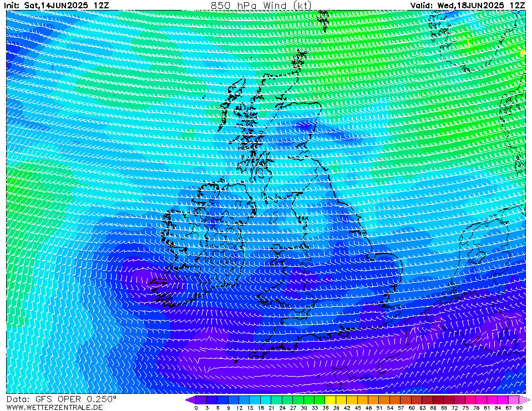This screenshot has height=411, width=532.
Task: Click the 'Init: Sat,14JUN2025 12Z' label
Action: point(57,6)
